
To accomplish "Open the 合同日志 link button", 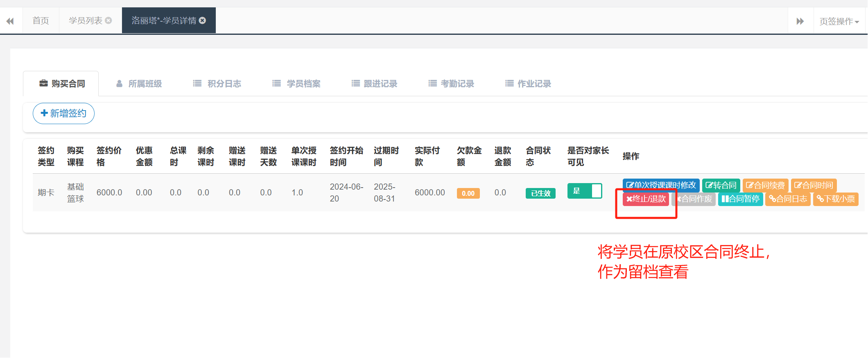I will tap(788, 199).
